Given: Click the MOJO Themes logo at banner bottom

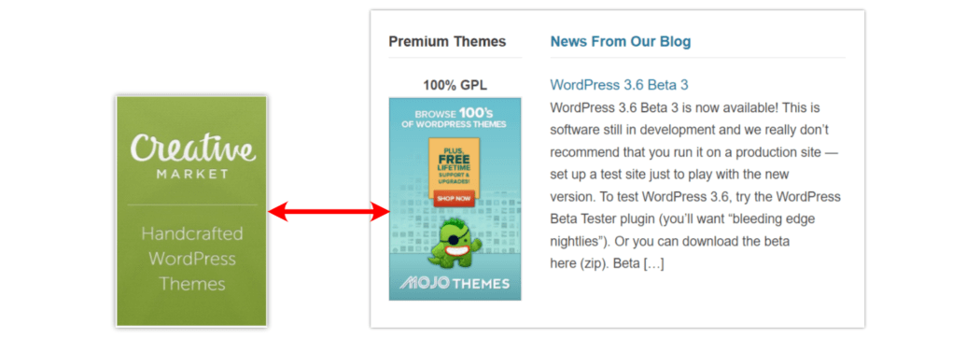Looking at the screenshot, I should pyautogui.click(x=455, y=283).
